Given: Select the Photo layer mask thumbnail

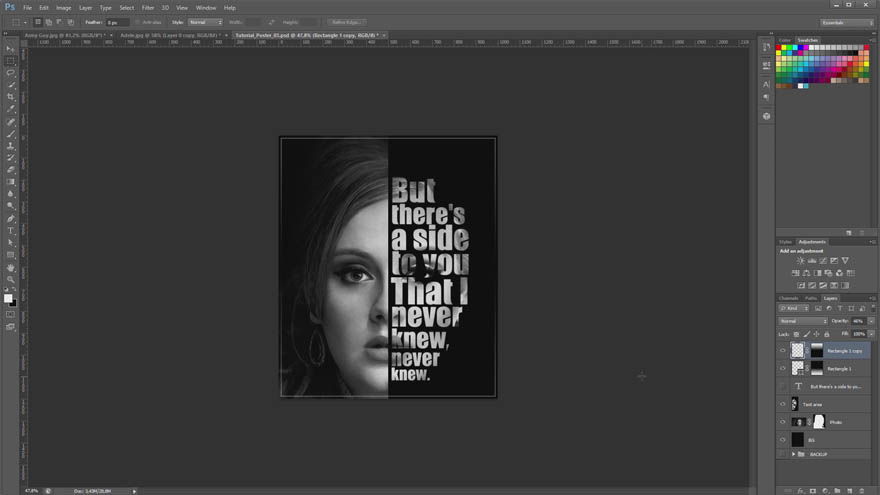Looking at the screenshot, I should point(819,422).
